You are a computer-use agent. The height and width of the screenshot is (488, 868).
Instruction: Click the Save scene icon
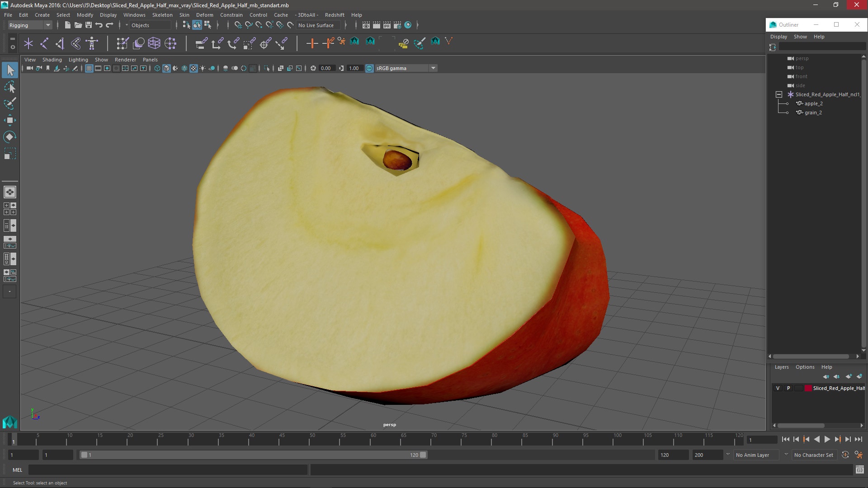[x=89, y=25]
